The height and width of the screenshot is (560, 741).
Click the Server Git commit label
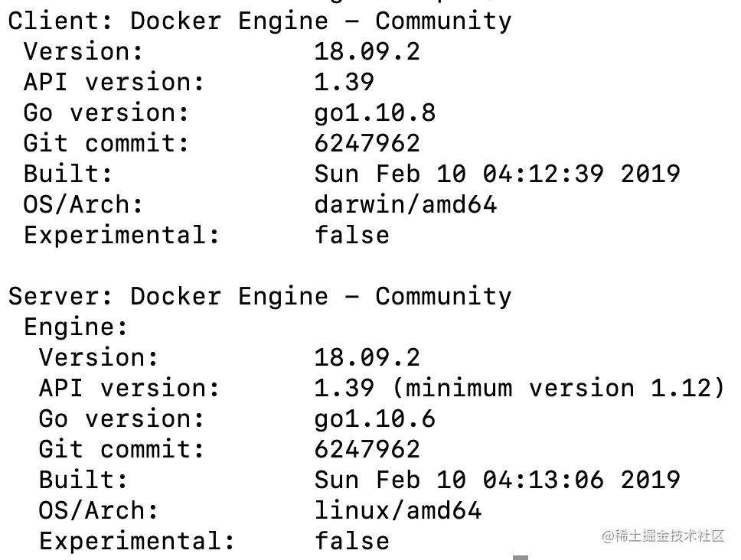tap(122, 449)
